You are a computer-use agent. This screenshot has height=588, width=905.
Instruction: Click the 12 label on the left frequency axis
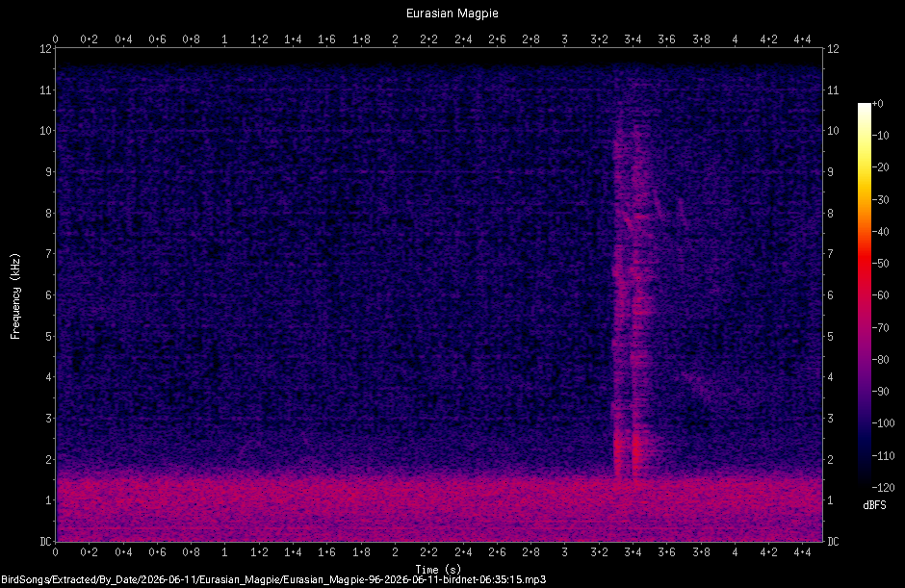(45, 49)
